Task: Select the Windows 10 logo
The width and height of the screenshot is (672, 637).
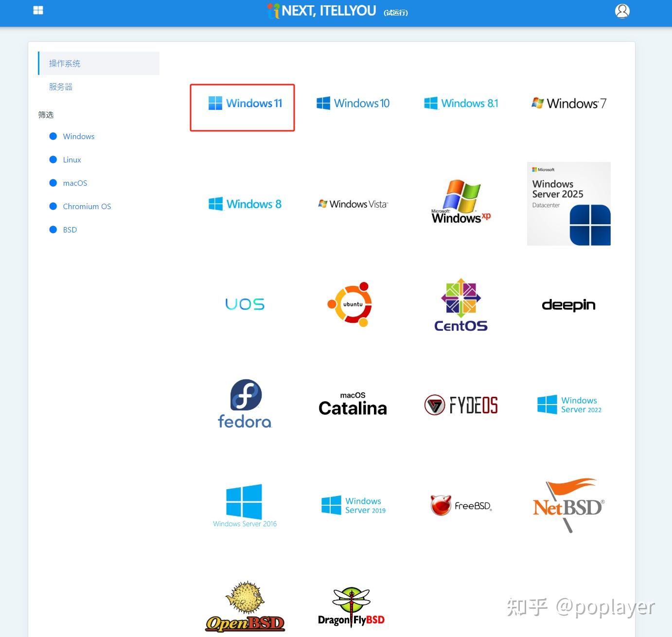Action: coord(353,103)
